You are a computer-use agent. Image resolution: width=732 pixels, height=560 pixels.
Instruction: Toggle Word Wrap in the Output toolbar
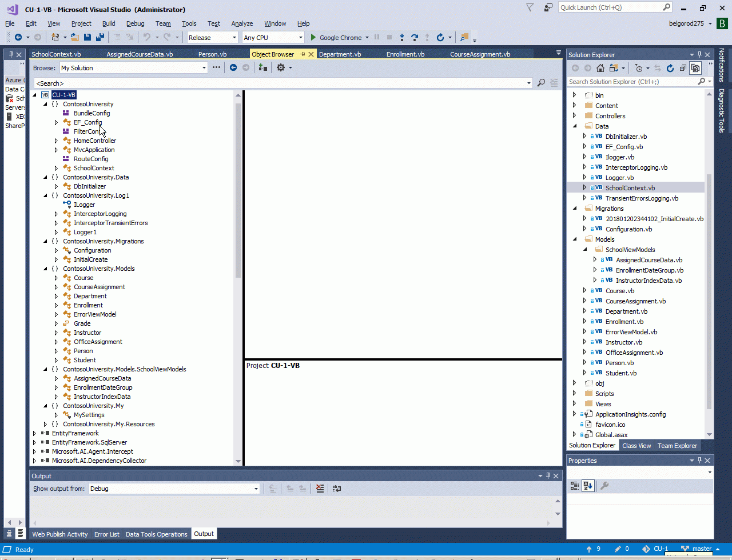point(337,489)
